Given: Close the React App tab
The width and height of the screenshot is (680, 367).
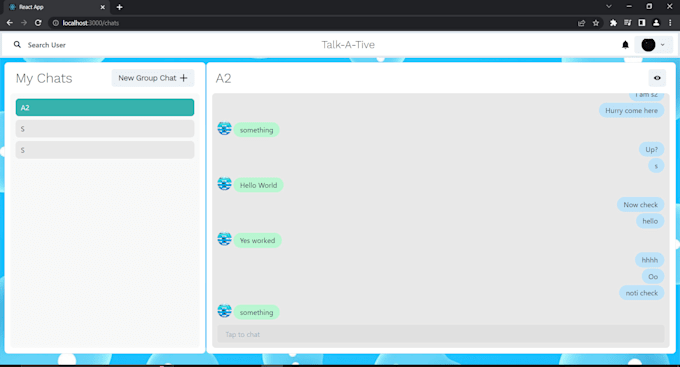Looking at the screenshot, I should click(103, 7).
